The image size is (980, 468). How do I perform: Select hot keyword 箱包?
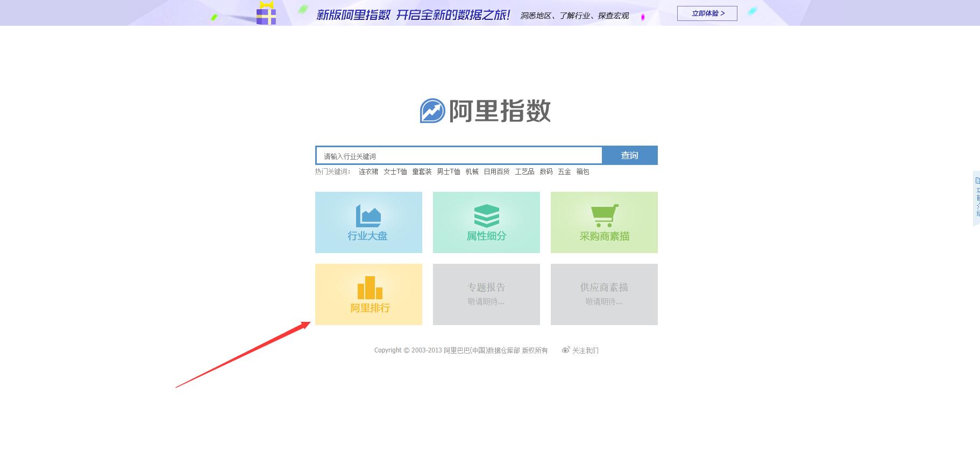(583, 171)
